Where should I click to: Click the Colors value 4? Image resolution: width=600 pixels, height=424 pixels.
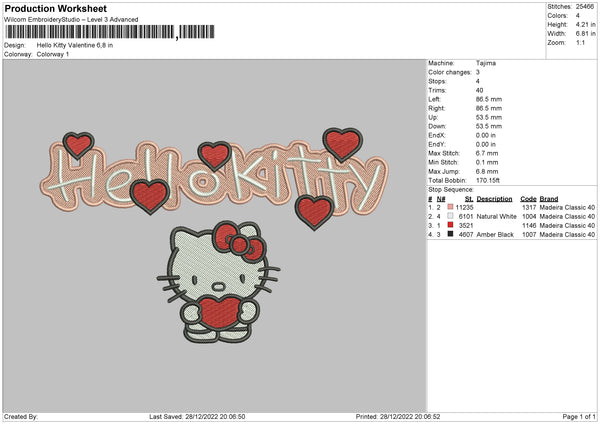pos(578,16)
